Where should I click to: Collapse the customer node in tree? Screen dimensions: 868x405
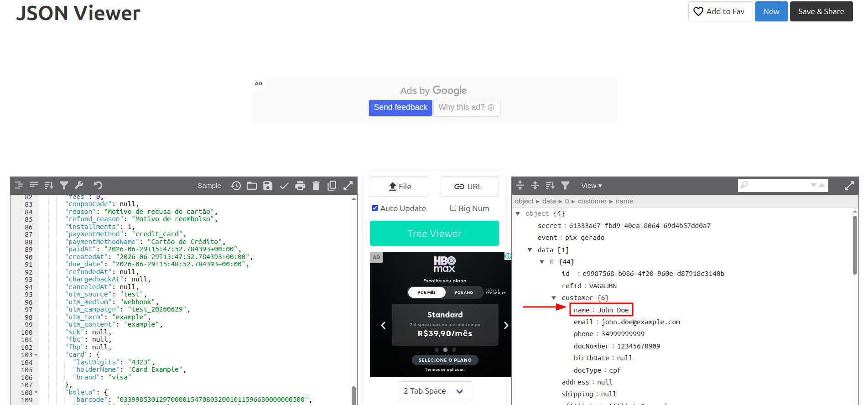tap(554, 298)
